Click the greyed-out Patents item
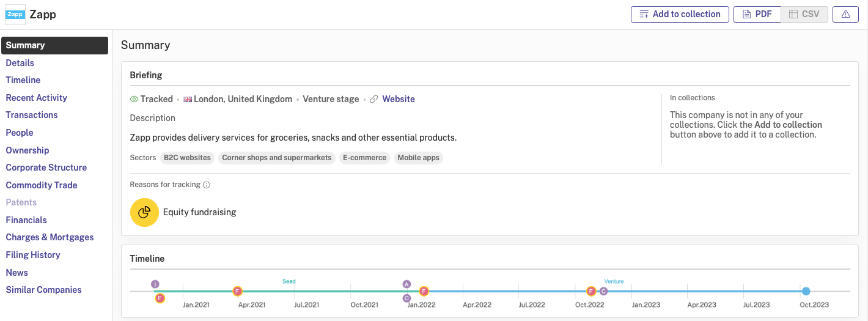This screenshot has height=321, width=868. tap(21, 202)
